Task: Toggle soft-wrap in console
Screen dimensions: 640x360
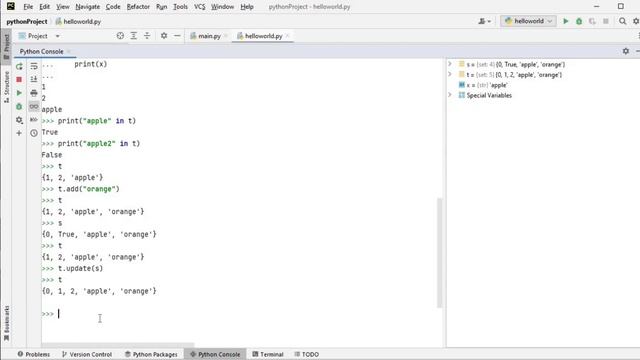Action: (34, 66)
